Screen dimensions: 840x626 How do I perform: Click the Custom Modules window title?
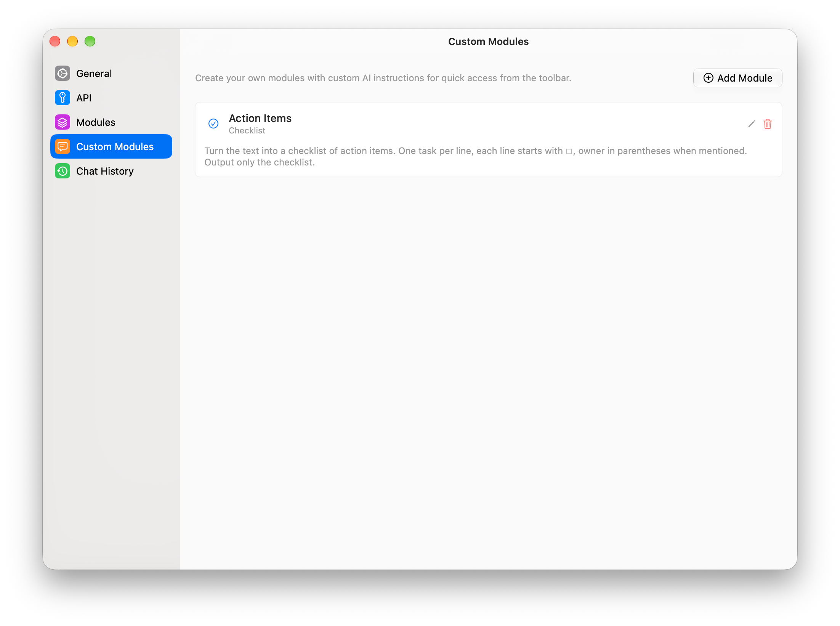click(488, 42)
